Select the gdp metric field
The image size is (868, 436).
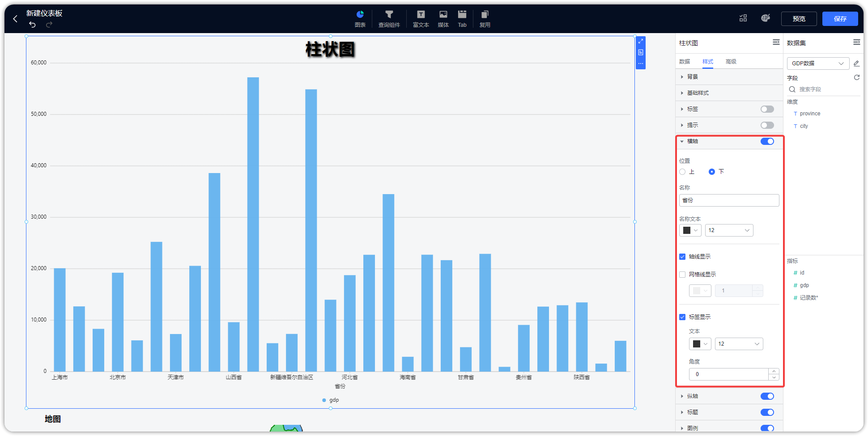[x=804, y=285]
